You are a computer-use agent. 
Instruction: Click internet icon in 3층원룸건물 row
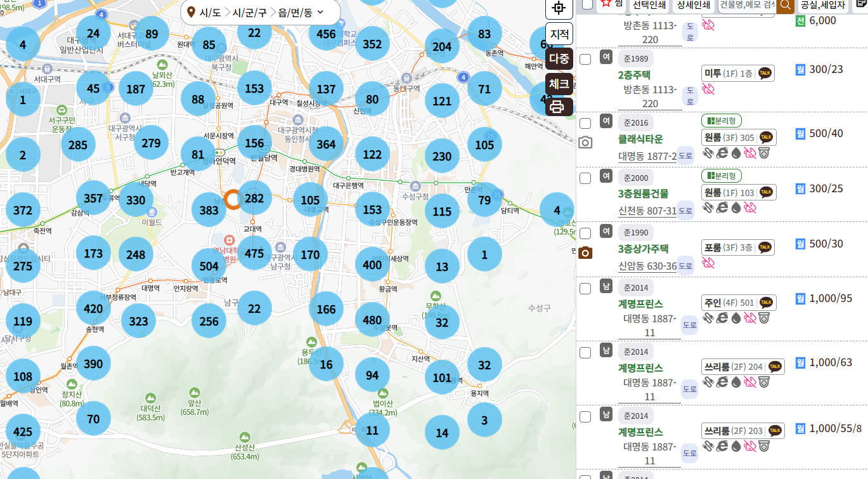tap(722, 208)
